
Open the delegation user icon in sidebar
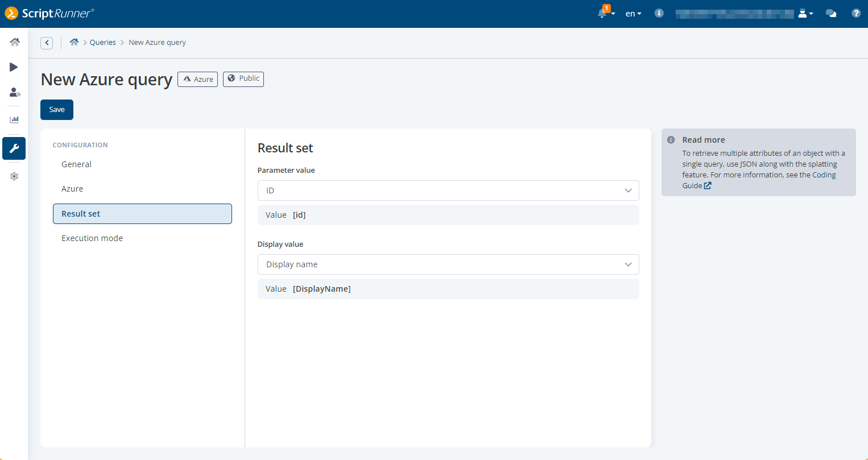[x=15, y=92]
